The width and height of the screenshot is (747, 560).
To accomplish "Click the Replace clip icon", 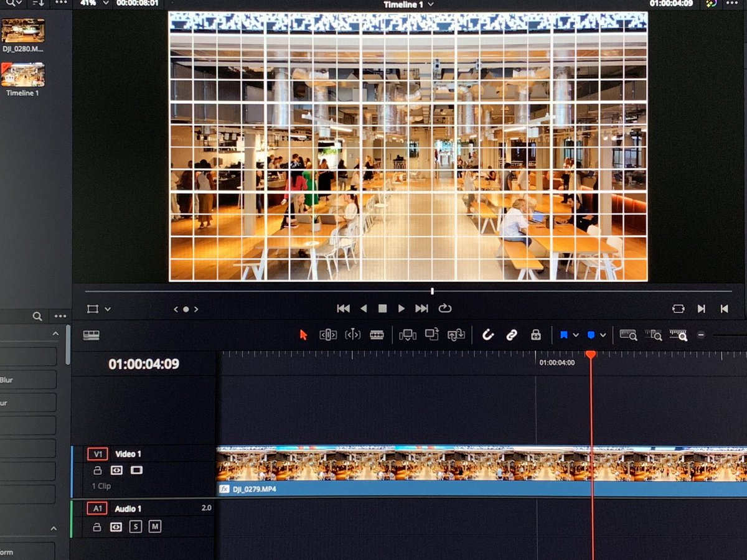I will pyautogui.click(x=456, y=334).
